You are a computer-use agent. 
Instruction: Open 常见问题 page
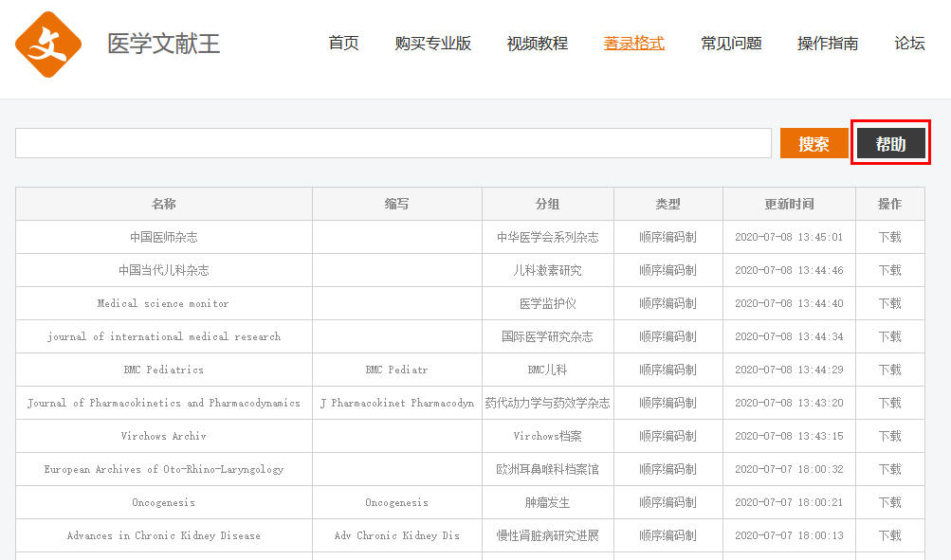tap(731, 43)
